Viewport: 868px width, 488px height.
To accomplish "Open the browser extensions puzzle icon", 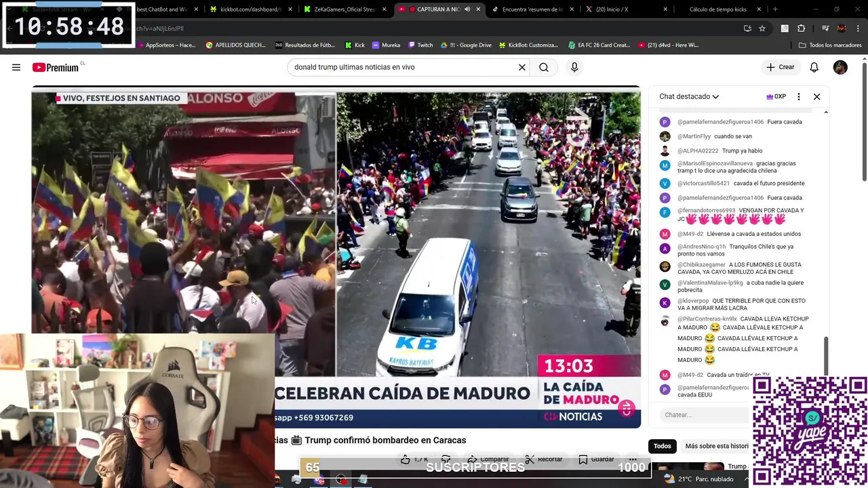I will coord(801,28).
